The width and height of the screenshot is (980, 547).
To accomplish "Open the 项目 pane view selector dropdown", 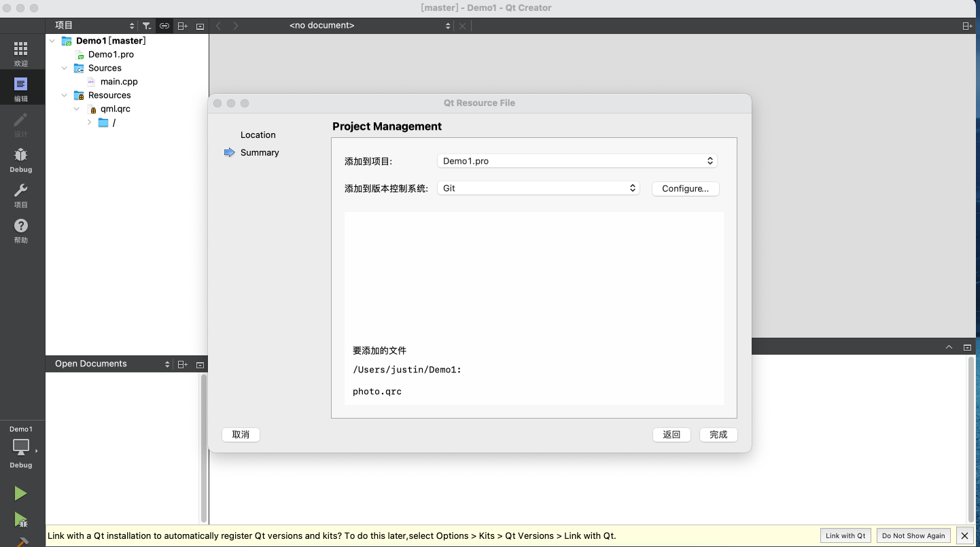I will 93,26.
